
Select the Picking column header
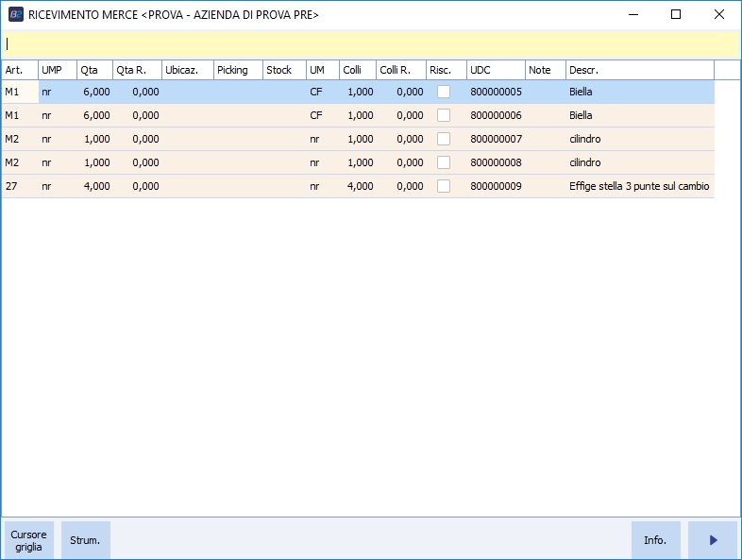tap(237, 70)
